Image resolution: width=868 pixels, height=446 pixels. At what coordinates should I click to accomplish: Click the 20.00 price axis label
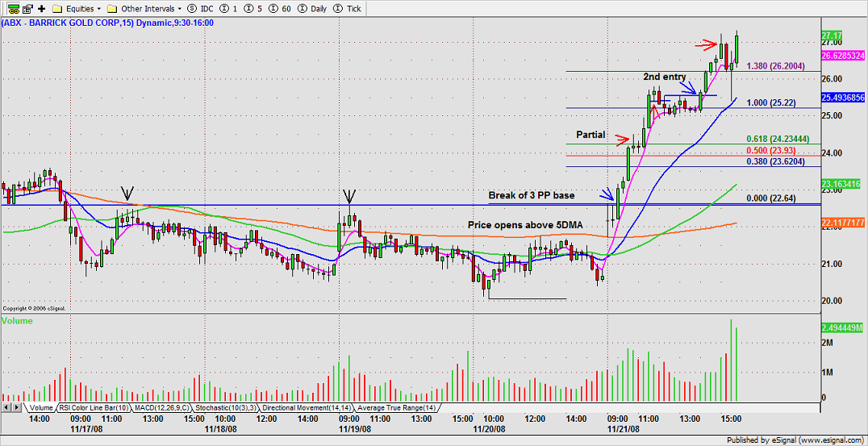click(x=831, y=301)
